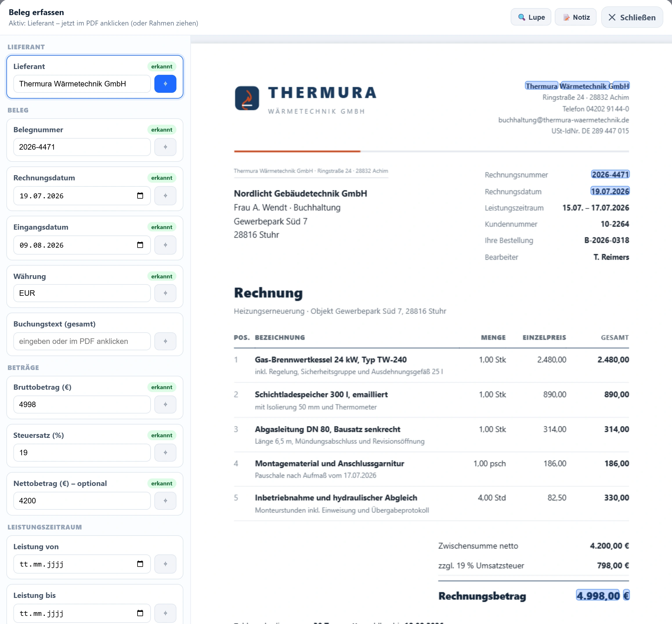Open the Lupe magnifier tool
The image size is (672, 624).
(531, 17)
